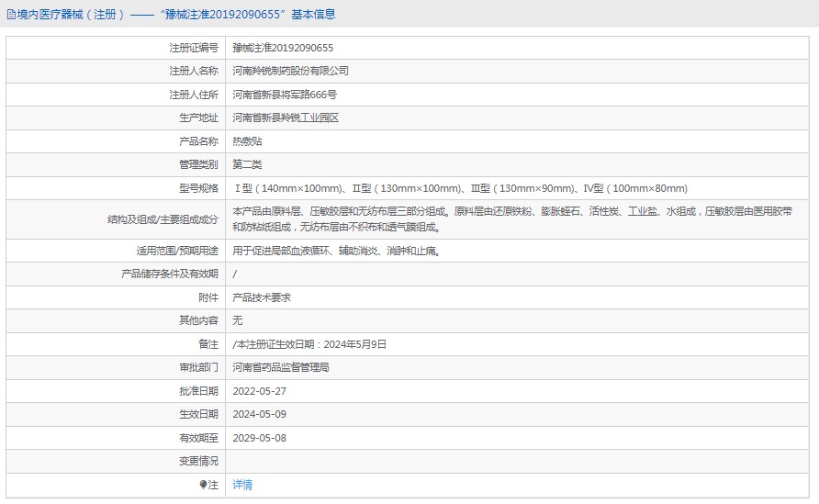
Task: Click the structure and composition description text
Action: click(512, 218)
